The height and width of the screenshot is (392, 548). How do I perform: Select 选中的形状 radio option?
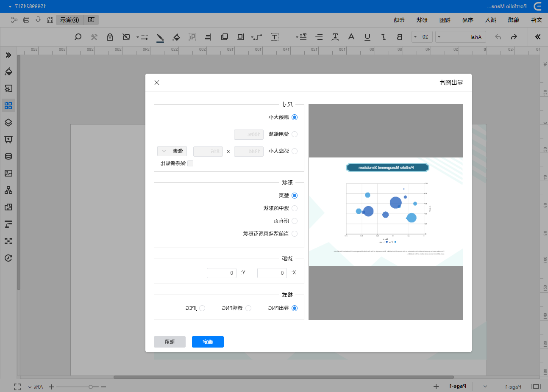295,208
